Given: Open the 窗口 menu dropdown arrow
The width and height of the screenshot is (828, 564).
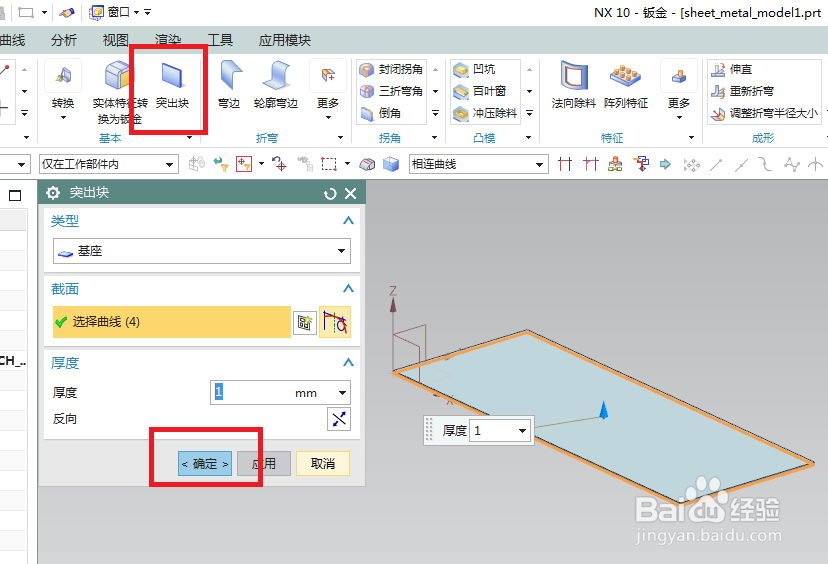Looking at the screenshot, I should point(136,12).
